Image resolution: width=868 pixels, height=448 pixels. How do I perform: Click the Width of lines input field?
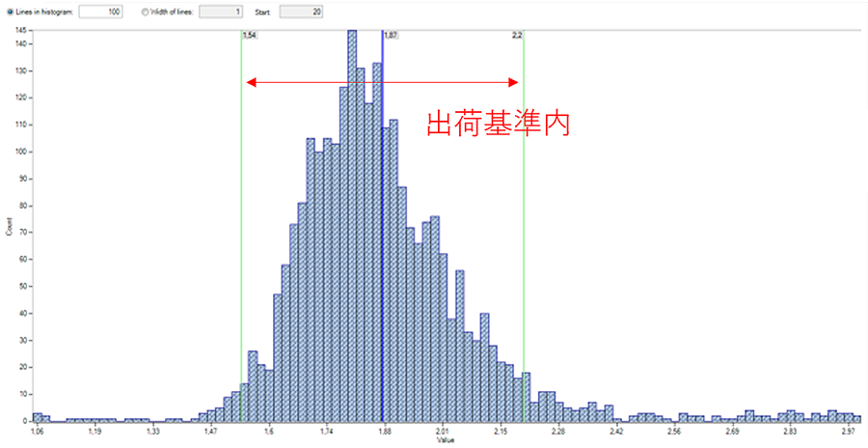coord(221,12)
